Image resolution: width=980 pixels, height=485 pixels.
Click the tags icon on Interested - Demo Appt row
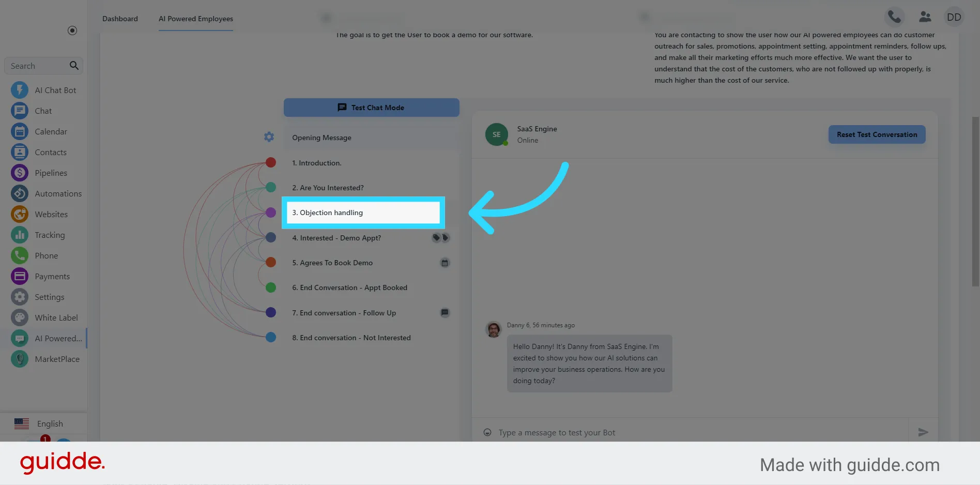pos(440,238)
